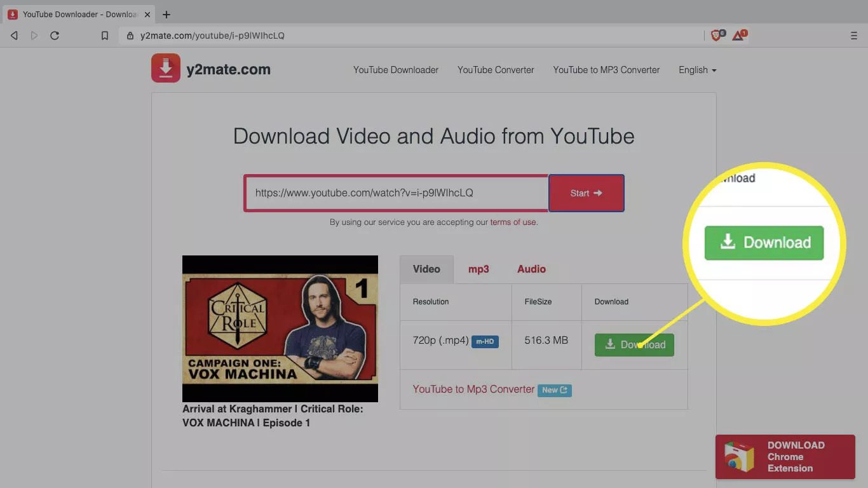
Task: Switch to the Audio tab
Action: [531, 269]
